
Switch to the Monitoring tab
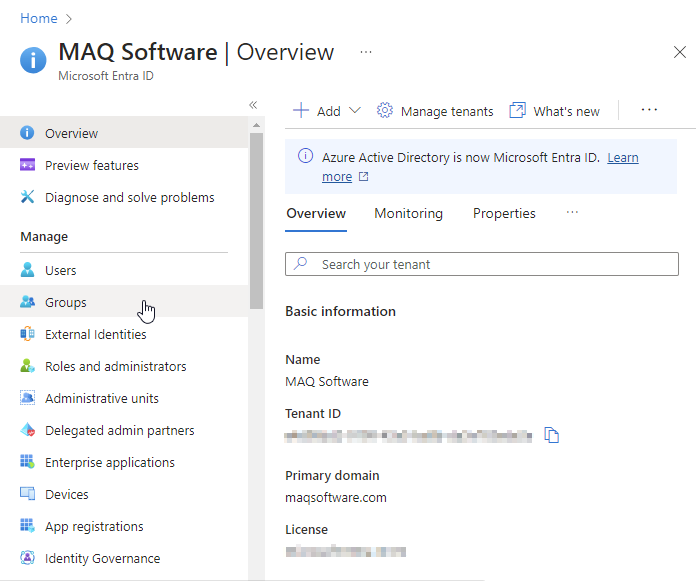[408, 213]
